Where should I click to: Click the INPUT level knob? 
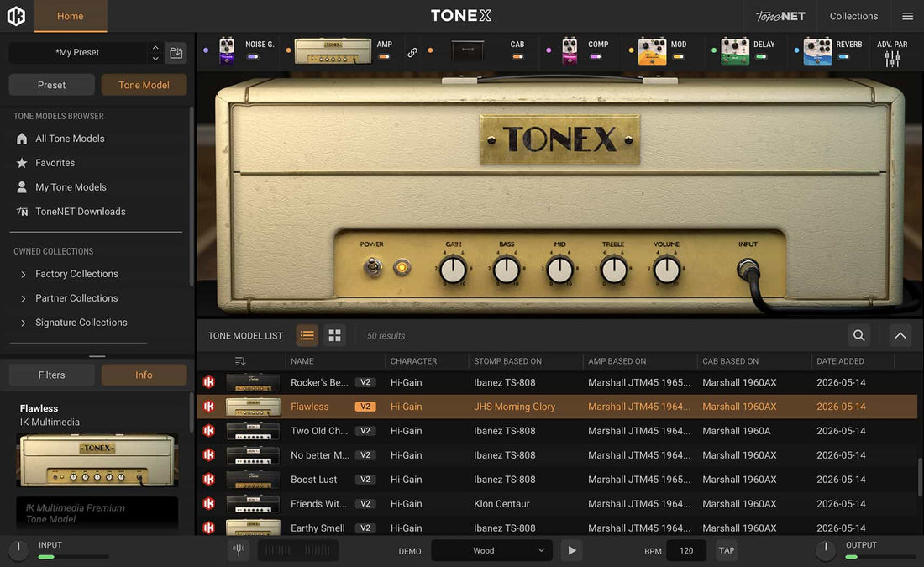[18, 550]
